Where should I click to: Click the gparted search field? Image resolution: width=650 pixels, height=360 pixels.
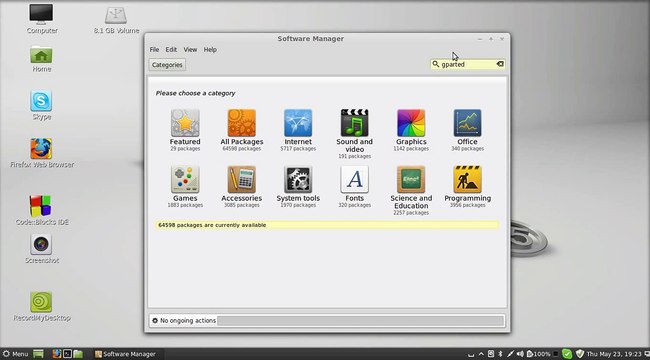point(467,64)
